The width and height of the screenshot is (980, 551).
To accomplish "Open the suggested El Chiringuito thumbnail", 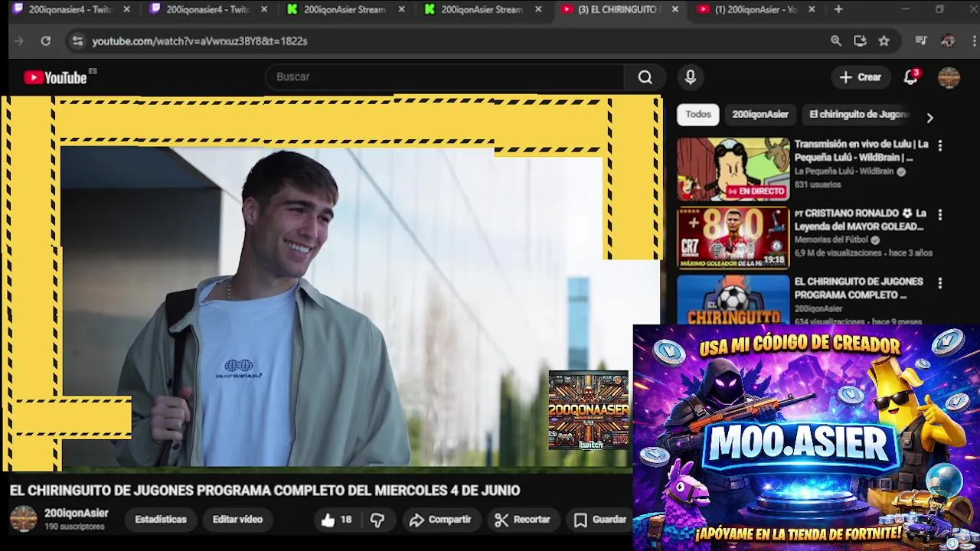I will coord(733,300).
